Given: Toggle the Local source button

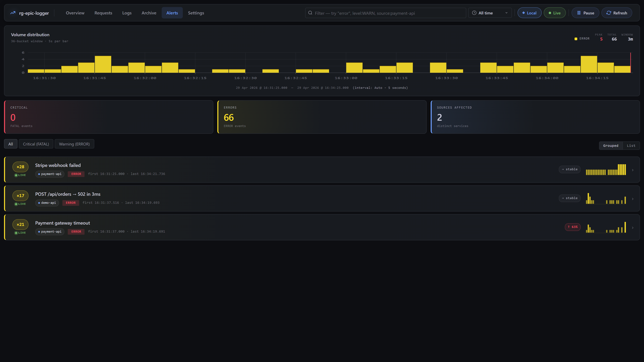Looking at the screenshot, I should point(529,13).
